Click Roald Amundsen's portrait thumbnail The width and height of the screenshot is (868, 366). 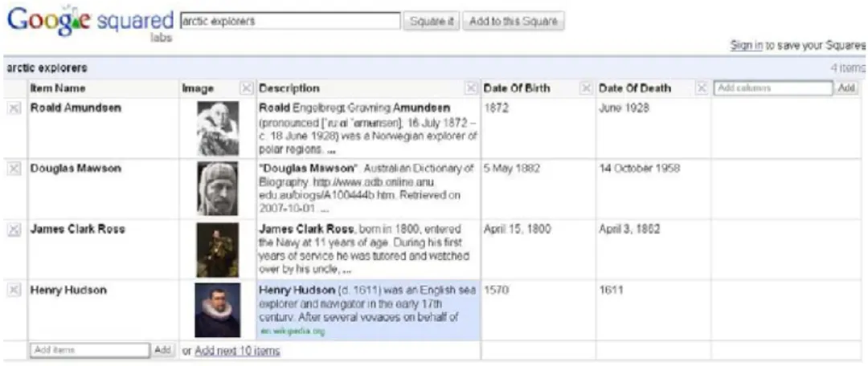(x=218, y=128)
